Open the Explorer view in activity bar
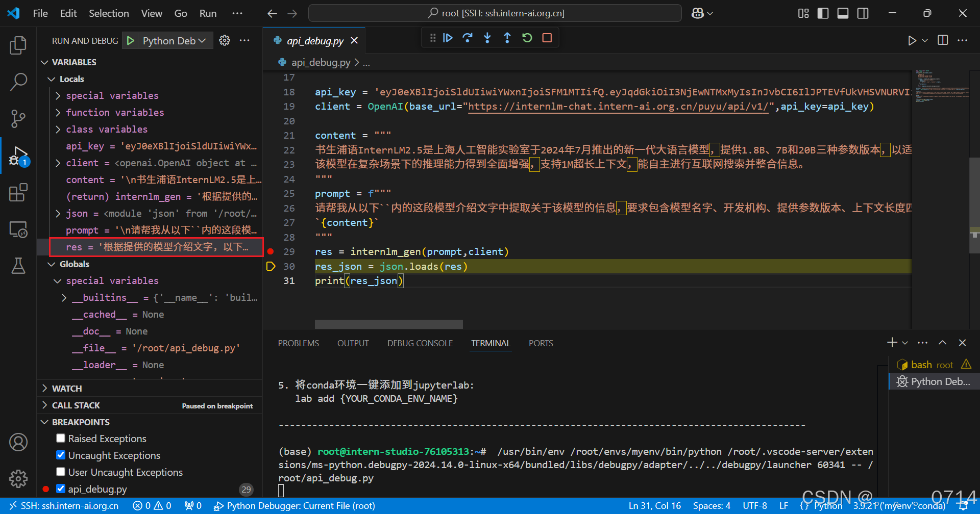Image resolution: width=980 pixels, height=514 pixels. pyautogui.click(x=18, y=45)
